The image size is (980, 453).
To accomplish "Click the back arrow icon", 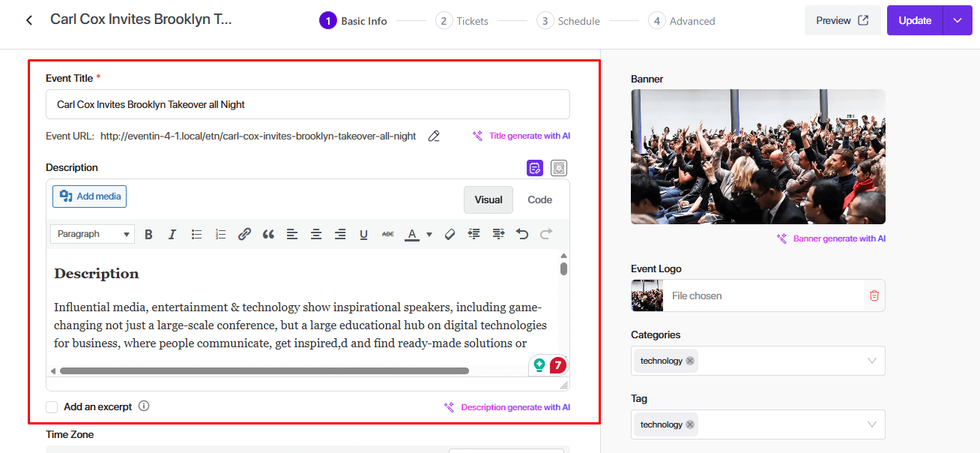I will tap(29, 20).
